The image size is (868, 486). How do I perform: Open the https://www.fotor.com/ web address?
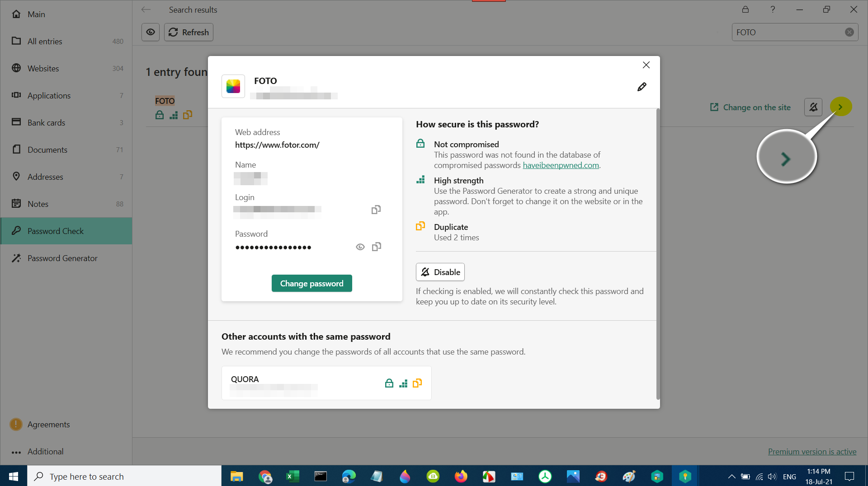(277, 145)
